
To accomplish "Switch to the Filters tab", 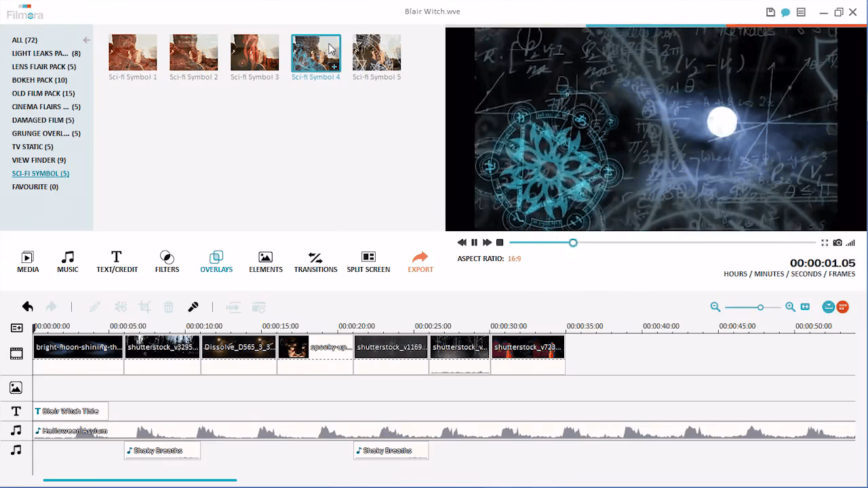I will pyautogui.click(x=167, y=262).
